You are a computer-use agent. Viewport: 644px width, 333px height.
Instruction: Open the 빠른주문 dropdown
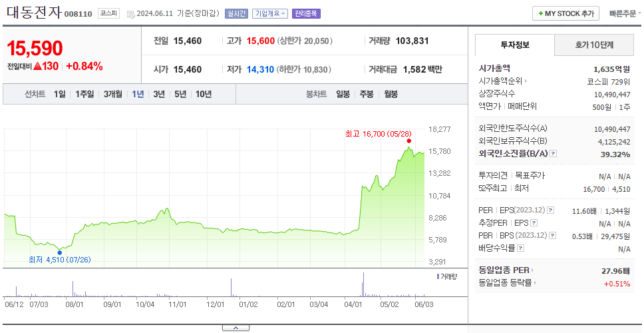(625, 13)
